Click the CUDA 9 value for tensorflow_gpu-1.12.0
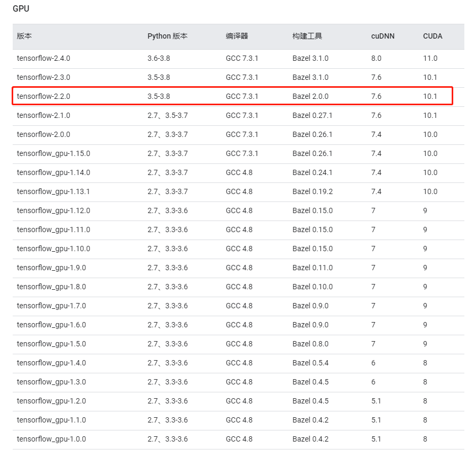 coord(424,210)
